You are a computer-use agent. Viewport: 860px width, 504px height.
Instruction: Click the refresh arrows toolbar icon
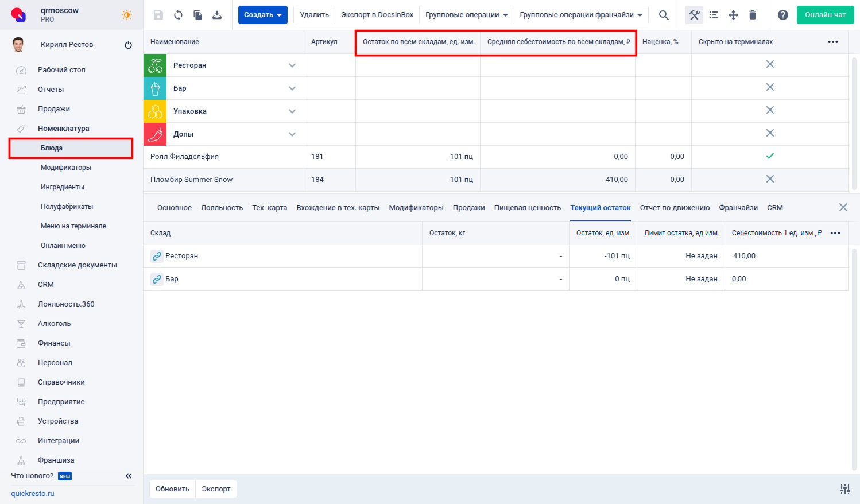click(178, 15)
